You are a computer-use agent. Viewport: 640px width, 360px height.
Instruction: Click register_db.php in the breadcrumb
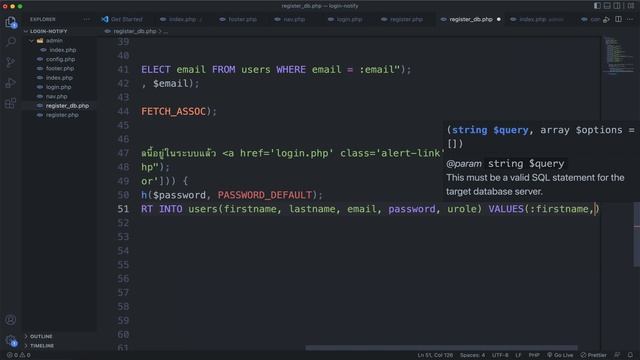click(x=134, y=31)
